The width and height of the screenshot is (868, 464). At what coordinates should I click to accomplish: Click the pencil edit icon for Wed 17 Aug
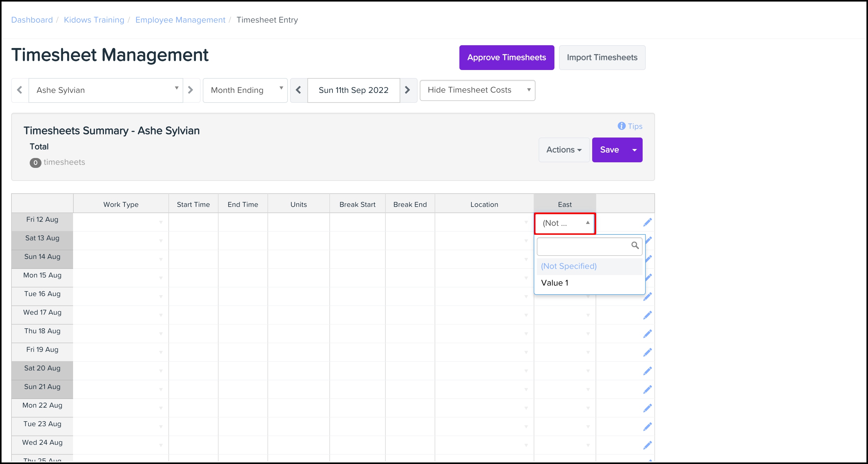pos(647,315)
